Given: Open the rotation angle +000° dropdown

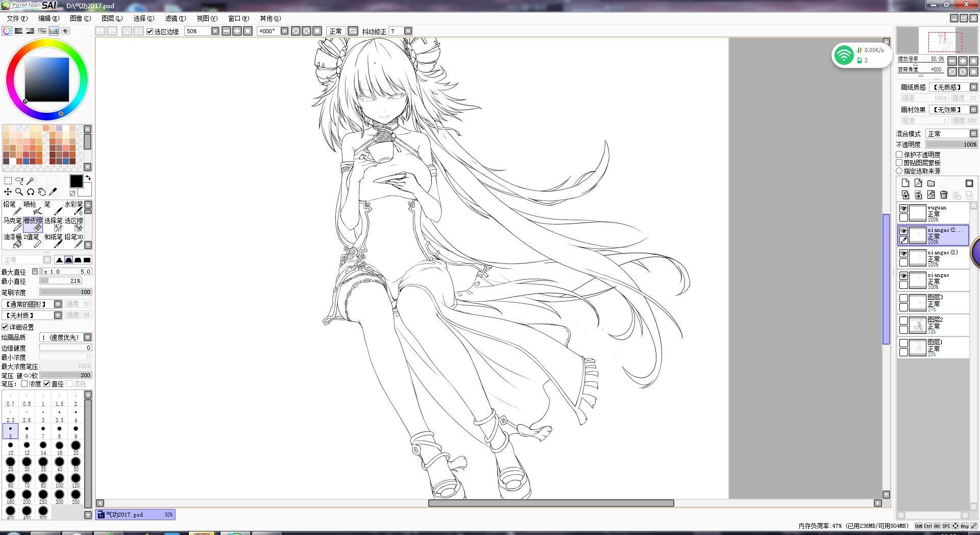Looking at the screenshot, I should [x=284, y=31].
